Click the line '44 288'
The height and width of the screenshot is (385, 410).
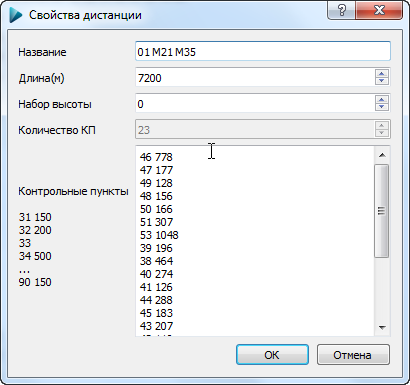click(x=156, y=300)
